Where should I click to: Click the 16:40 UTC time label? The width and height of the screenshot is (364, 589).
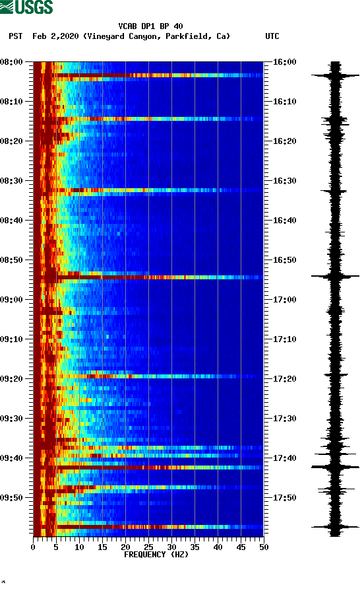284,221
